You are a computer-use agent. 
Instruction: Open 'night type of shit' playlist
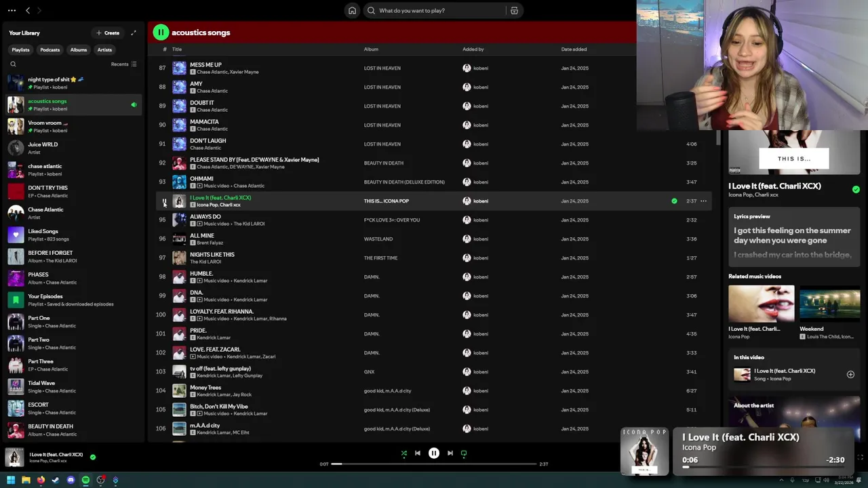pyautogui.click(x=73, y=83)
